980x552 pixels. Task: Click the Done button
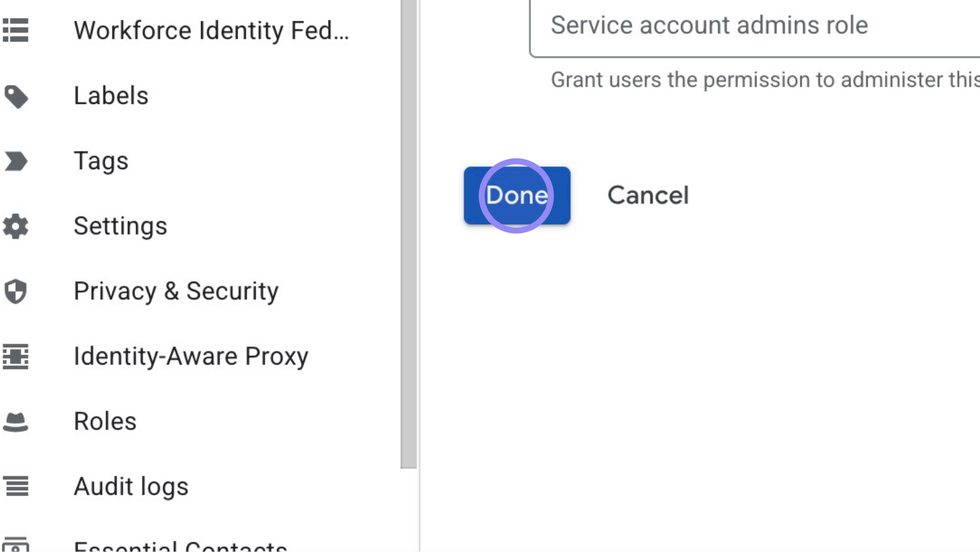pyautogui.click(x=516, y=195)
